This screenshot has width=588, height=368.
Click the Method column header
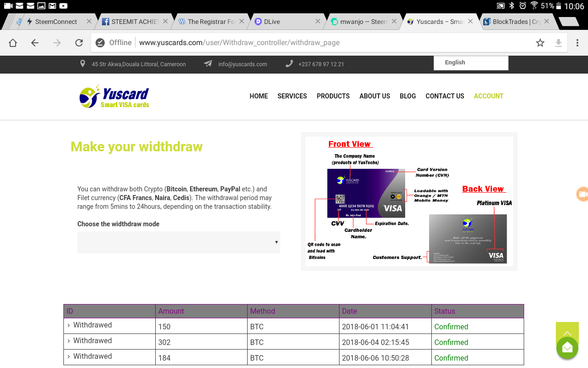(x=293, y=311)
